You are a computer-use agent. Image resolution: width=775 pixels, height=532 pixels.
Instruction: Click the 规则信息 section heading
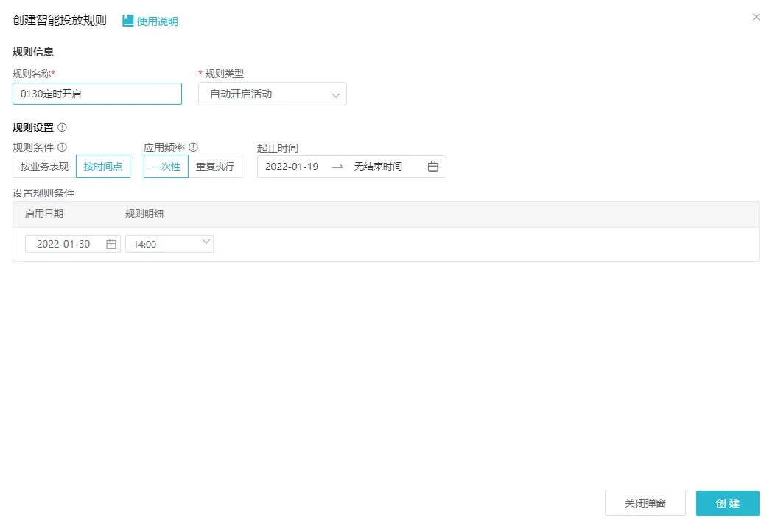tap(33, 52)
